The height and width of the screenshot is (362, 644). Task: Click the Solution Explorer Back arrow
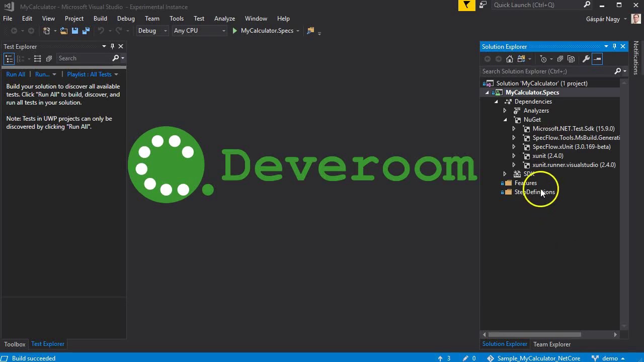click(487, 59)
